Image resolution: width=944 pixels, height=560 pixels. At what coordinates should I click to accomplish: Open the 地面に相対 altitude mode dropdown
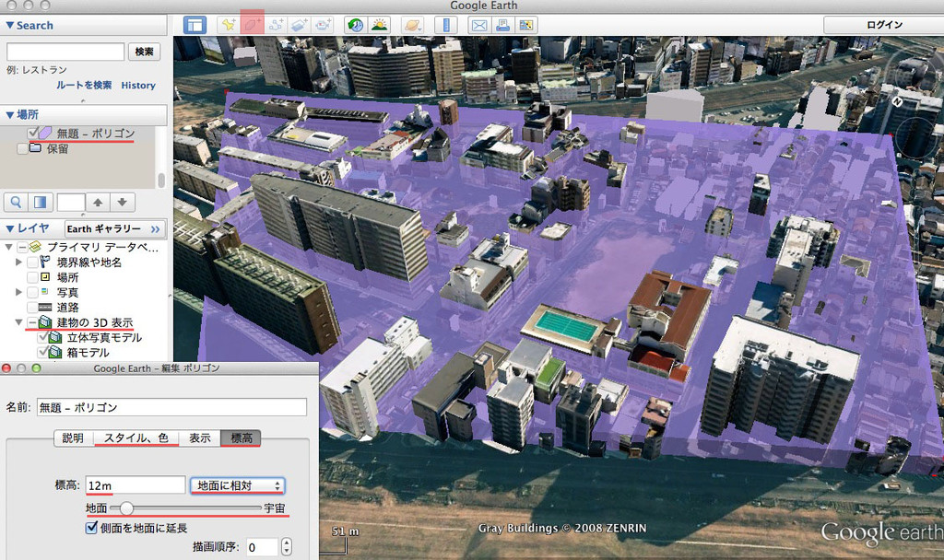pyautogui.click(x=238, y=485)
